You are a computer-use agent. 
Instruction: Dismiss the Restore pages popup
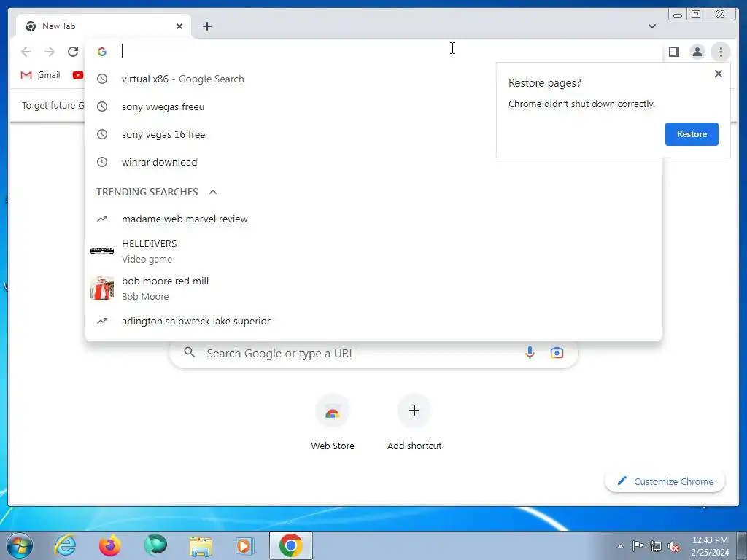pyautogui.click(x=719, y=74)
